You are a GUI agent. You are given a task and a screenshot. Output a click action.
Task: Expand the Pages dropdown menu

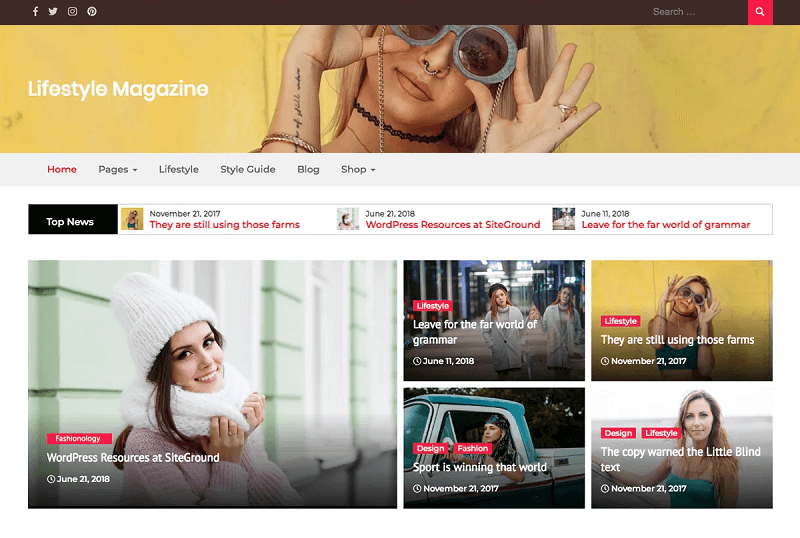(x=118, y=169)
